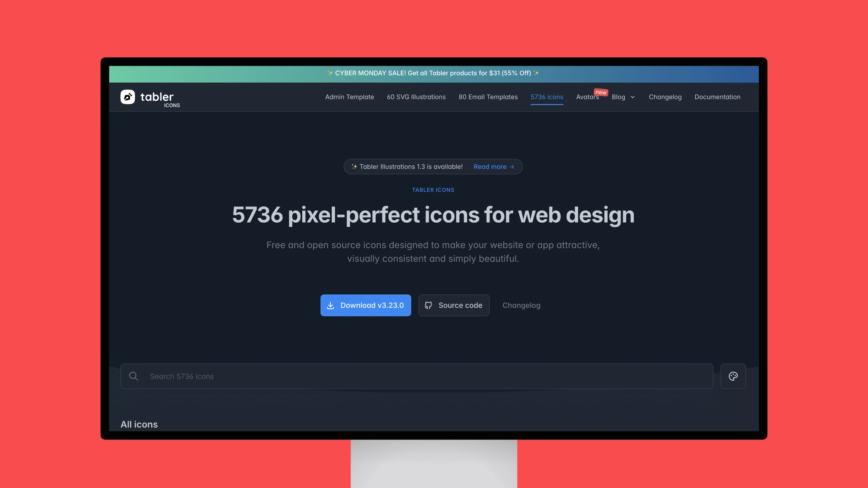
Task: Click the GitHub source code icon
Action: click(x=428, y=305)
